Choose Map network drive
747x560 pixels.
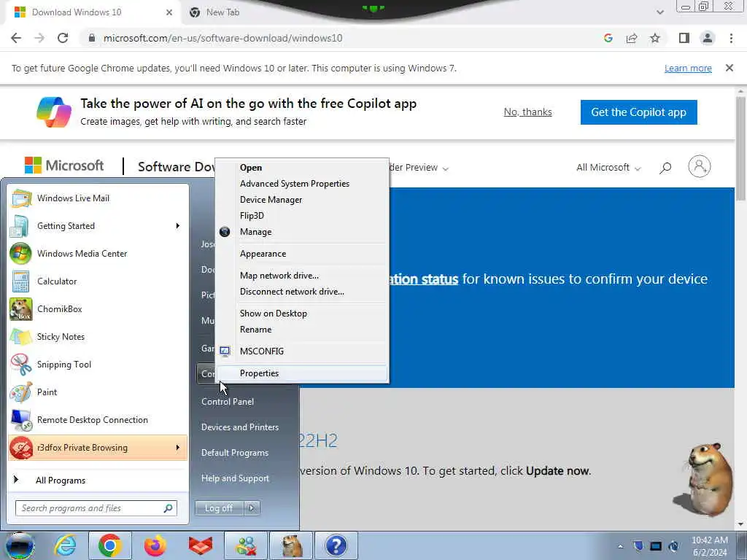[x=302, y=276]
